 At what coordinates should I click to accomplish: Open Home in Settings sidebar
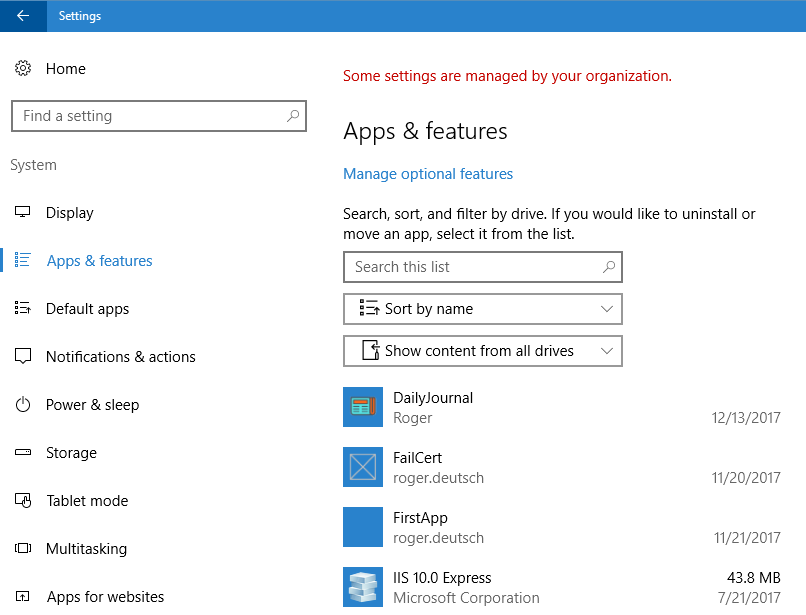[66, 69]
